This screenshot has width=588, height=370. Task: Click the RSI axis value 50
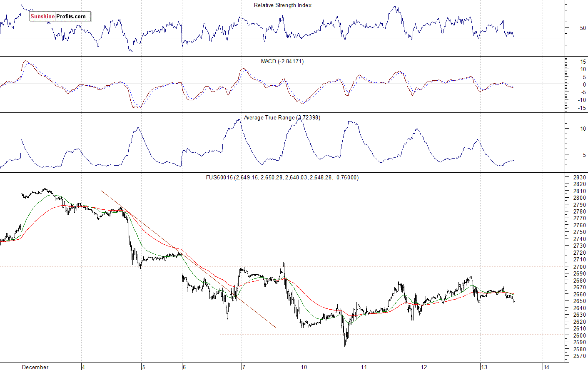tap(583, 28)
